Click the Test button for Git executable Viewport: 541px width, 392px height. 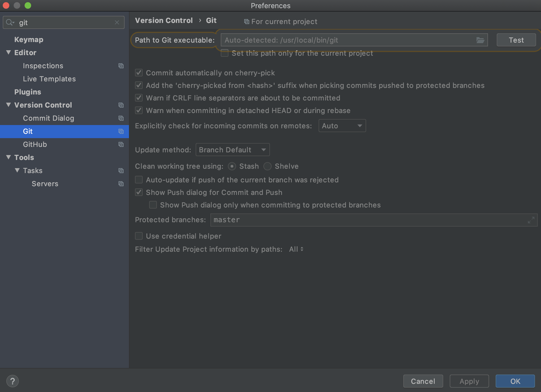pos(516,40)
